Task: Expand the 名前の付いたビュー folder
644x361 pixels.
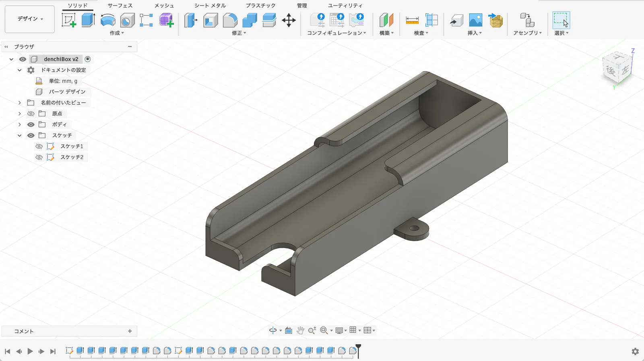Action: (19, 103)
